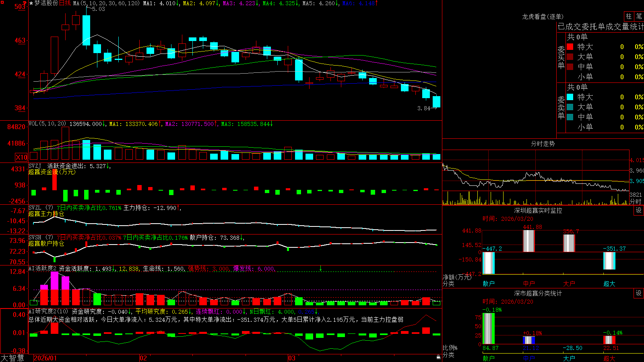Click the VOL(5,10,20) indicator label

click(47, 124)
